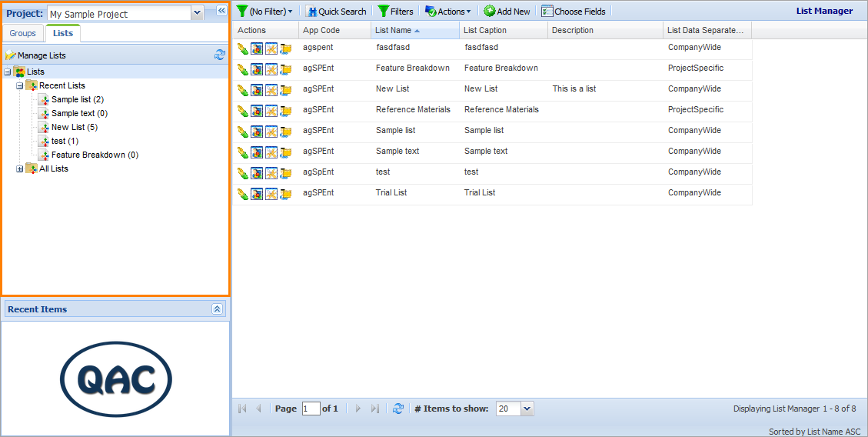Click the yellow folder icon in Sample list row

(286, 132)
